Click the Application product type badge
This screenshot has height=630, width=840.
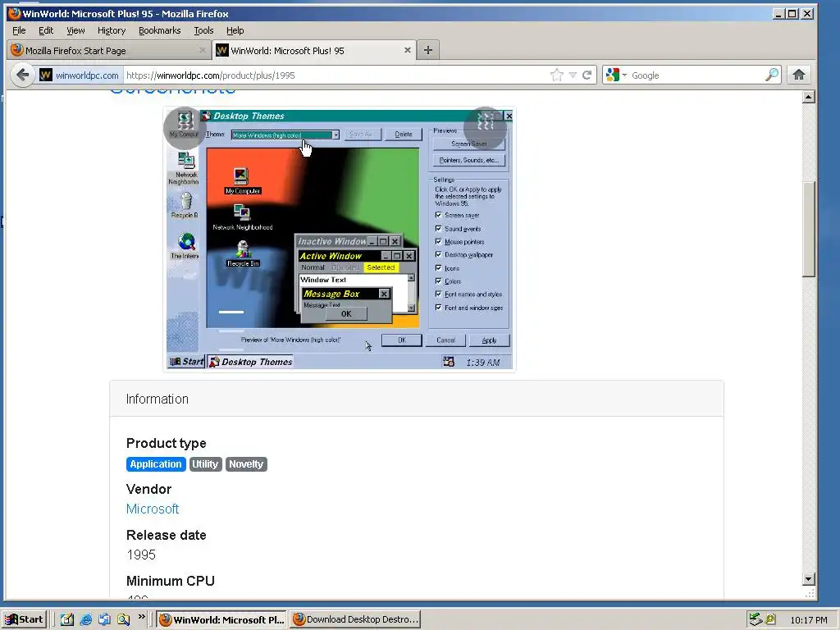click(x=156, y=464)
